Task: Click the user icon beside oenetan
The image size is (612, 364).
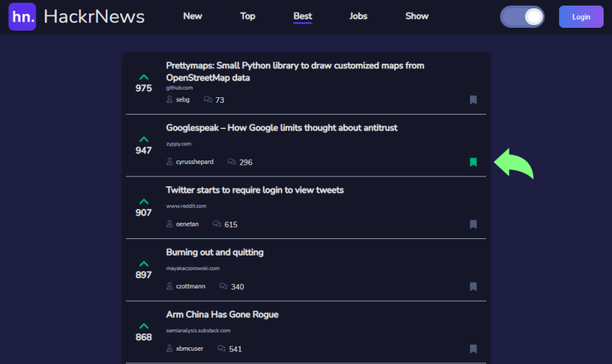Action: (x=170, y=224)
